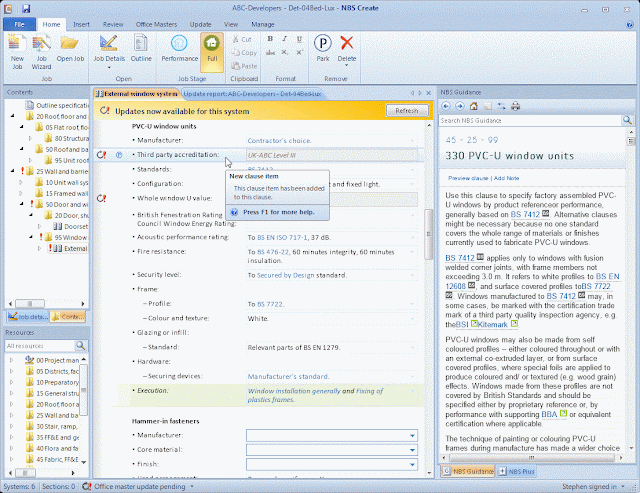
Task: Print the NBS Guidance page
Action: pyautogui.click(x=516, y=106)
